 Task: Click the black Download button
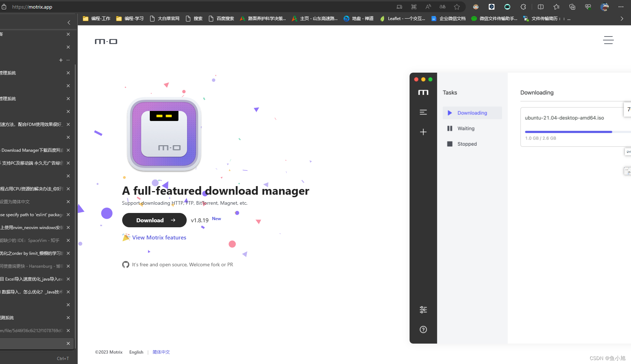(154, 220)
